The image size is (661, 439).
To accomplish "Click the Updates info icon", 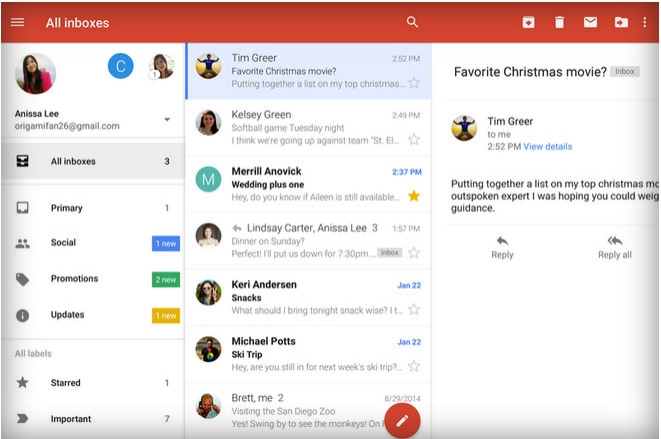I will point(22,315).
